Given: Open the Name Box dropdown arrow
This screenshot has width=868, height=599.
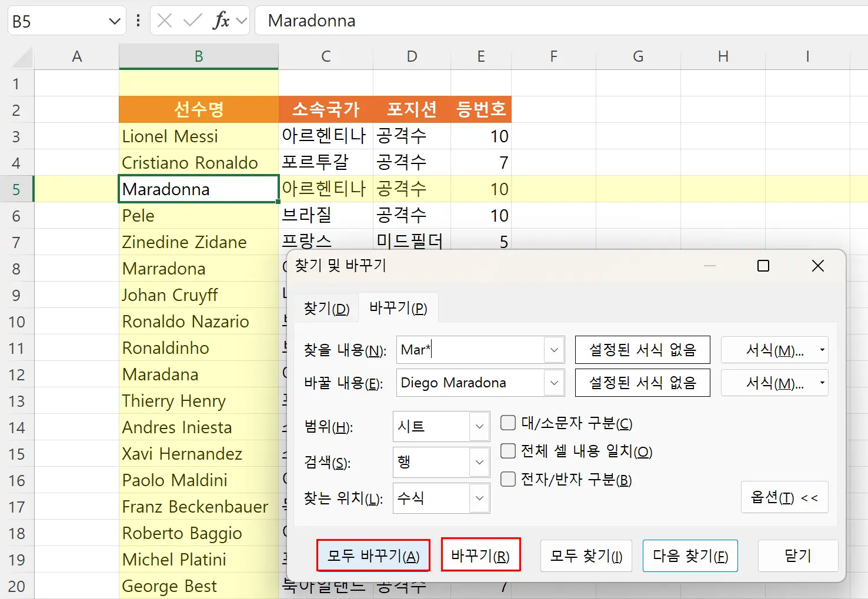Looking at the screenshot, I should (113, 21).
